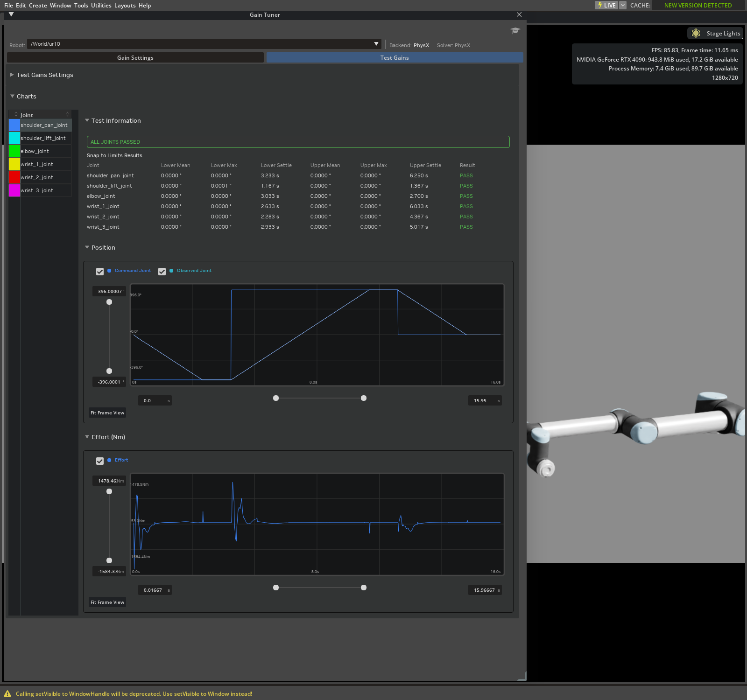The width and height of the screenshot is (747, 700).
Task: Click Effort min value field -1584.37
Action: (109, 571)
